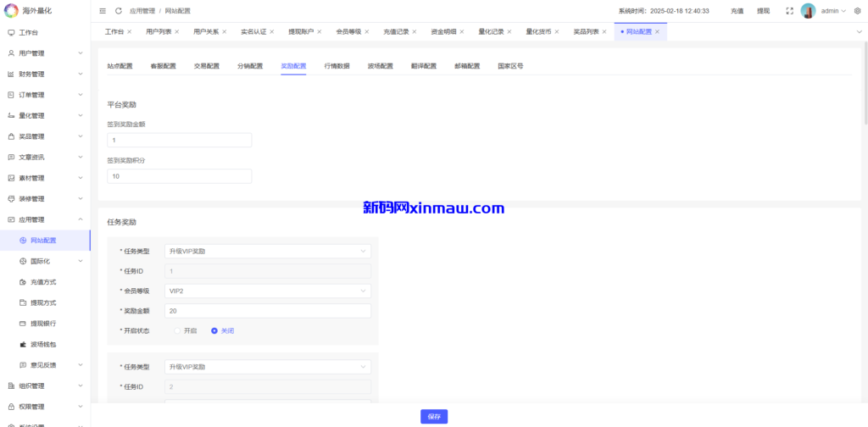
Task: Switch to the 分销配置 tab
Action: pos(250,66)
